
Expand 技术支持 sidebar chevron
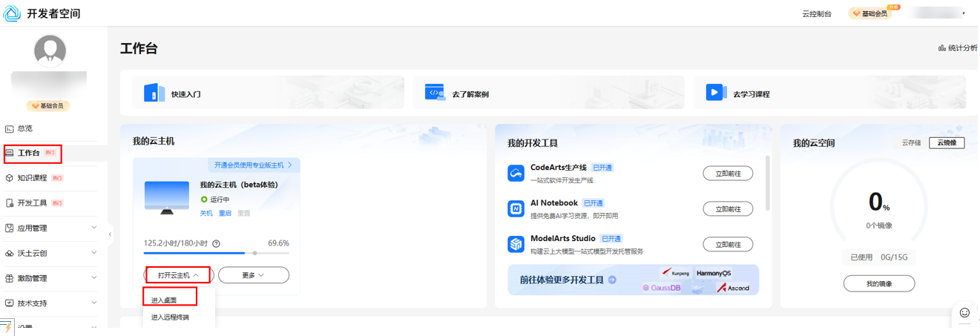coord(94,303)
